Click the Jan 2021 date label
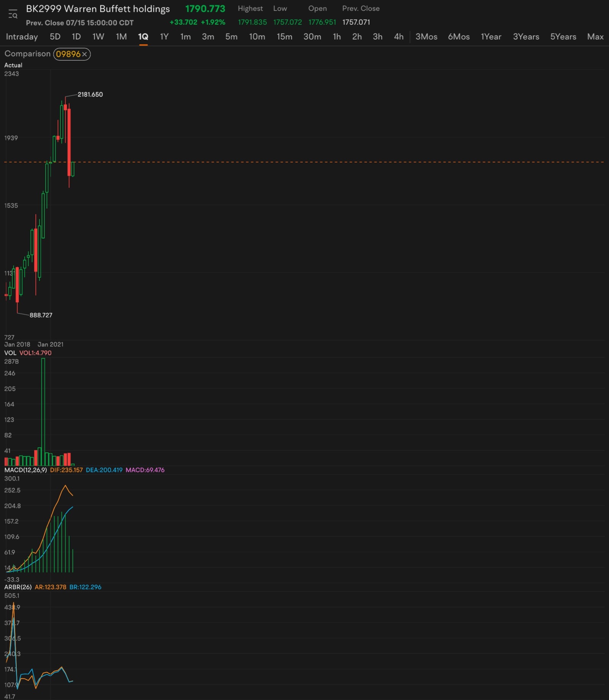 coord(51,344)
